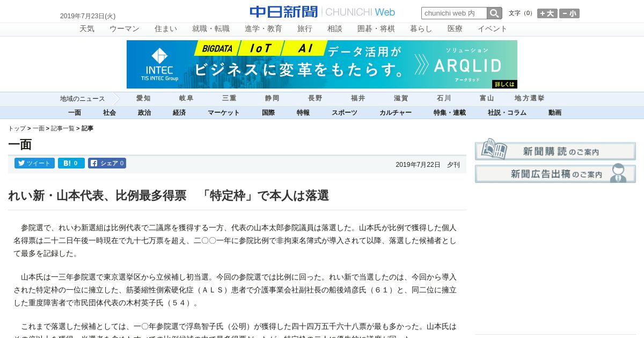644x338 pixels.
Task: Go to 動画 section
Action: (x=555, y=113)
